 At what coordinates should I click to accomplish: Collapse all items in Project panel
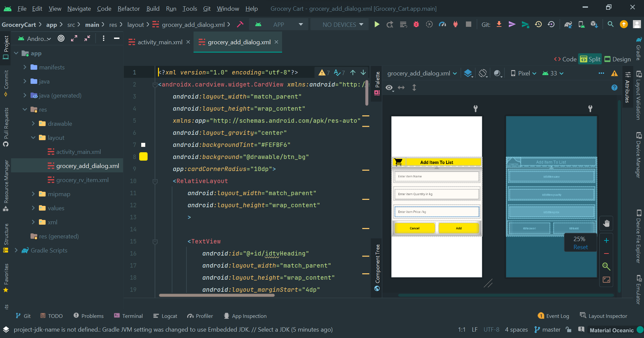pyautogui.click(x=87, y=38)
